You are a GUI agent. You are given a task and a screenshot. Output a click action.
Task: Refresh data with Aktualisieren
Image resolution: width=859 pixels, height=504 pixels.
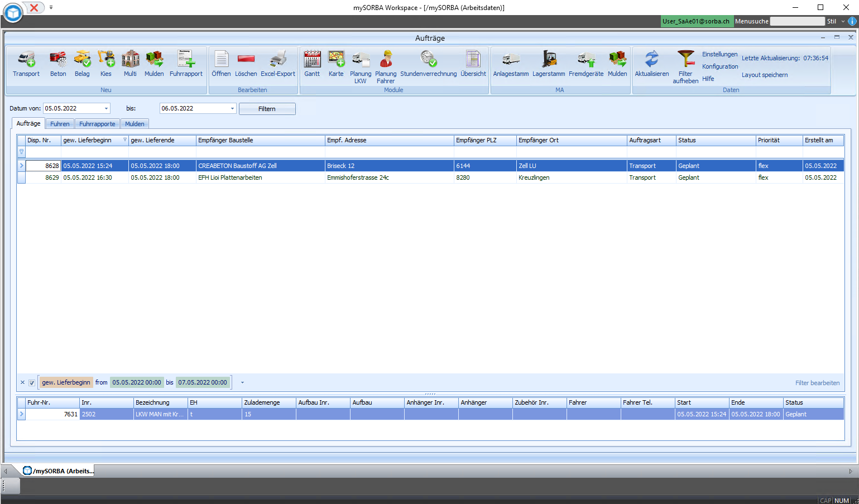coord(652,64)
